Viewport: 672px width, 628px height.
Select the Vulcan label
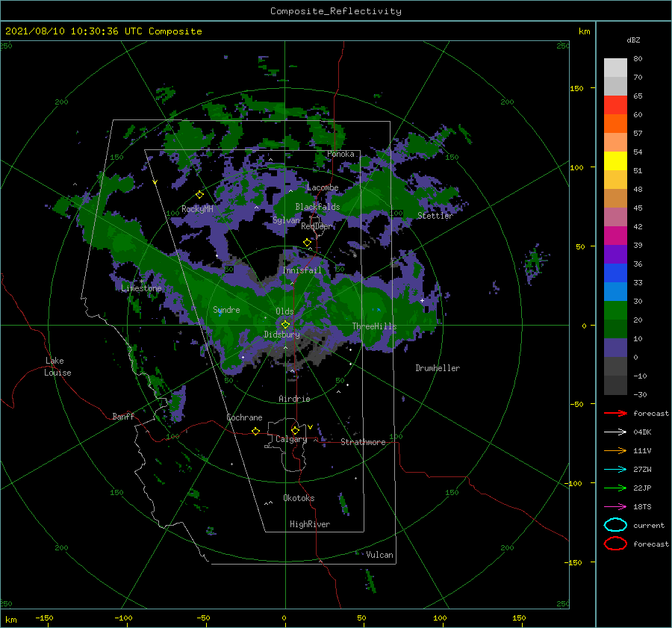click(x=379, y=555)
